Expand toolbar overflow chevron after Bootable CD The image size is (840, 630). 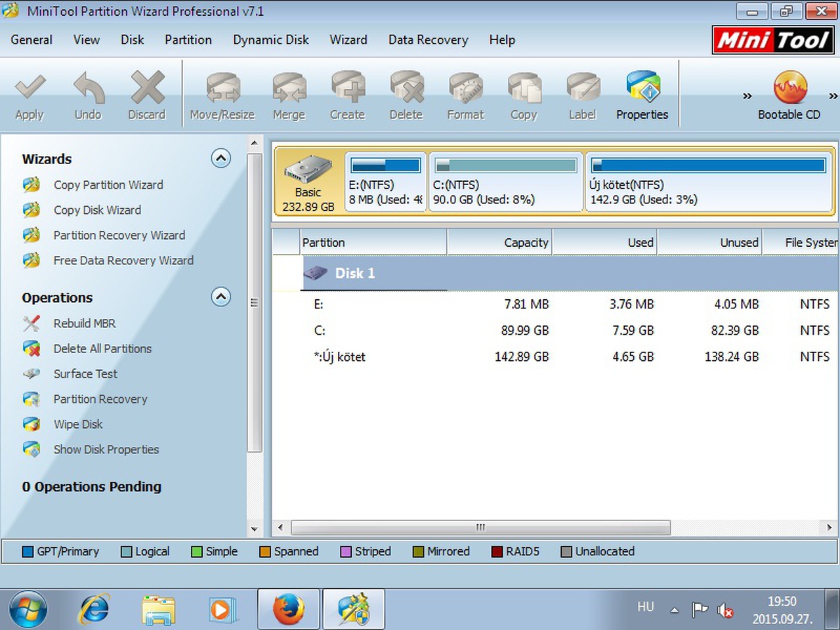(833, 96)
